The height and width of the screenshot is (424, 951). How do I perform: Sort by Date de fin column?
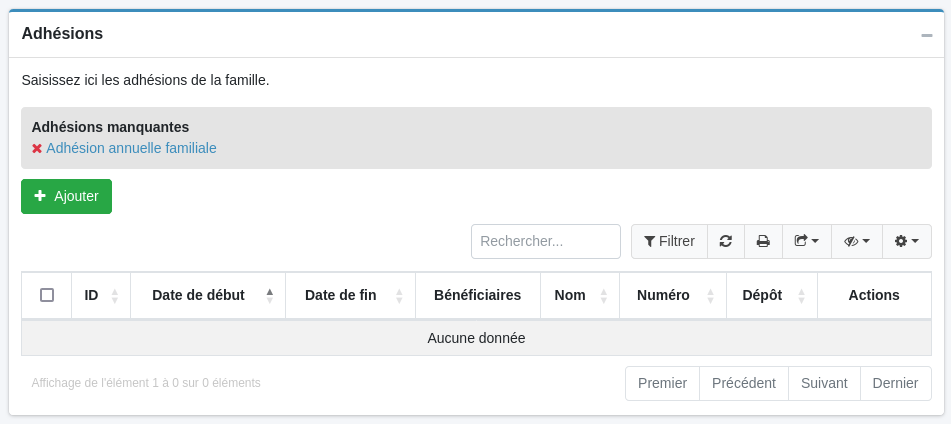point(350,295)
